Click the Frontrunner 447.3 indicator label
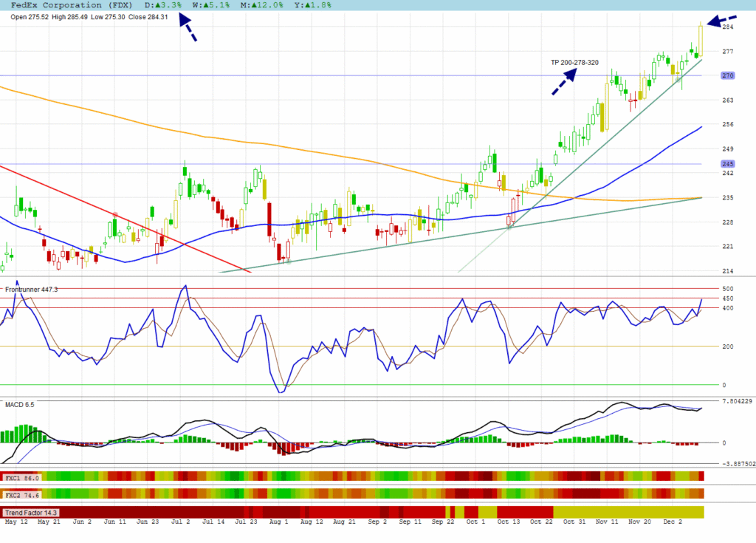This screenshot has width=756, height=543. click(x=32, y=290)
